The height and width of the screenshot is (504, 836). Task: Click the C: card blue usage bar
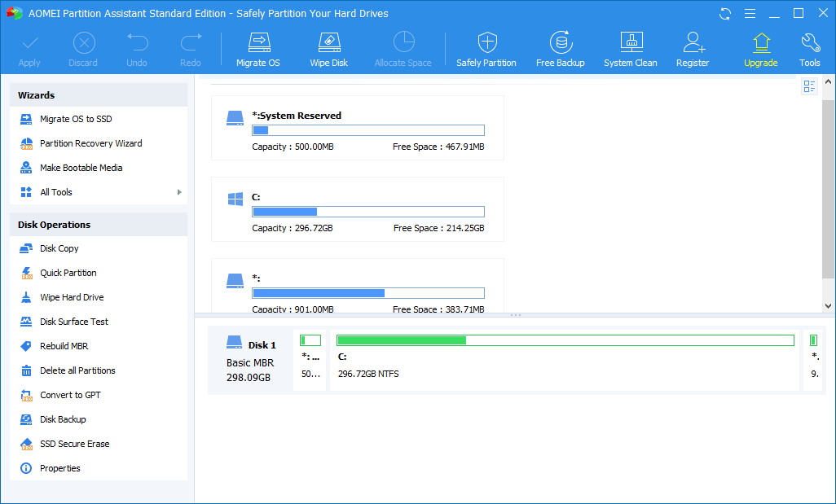pos(368,212)
